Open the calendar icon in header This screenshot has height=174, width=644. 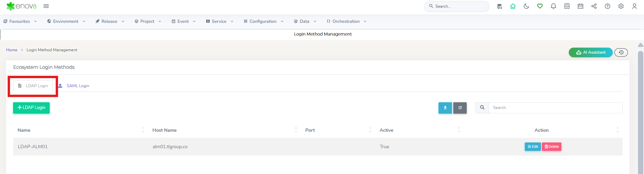point(580,6)
